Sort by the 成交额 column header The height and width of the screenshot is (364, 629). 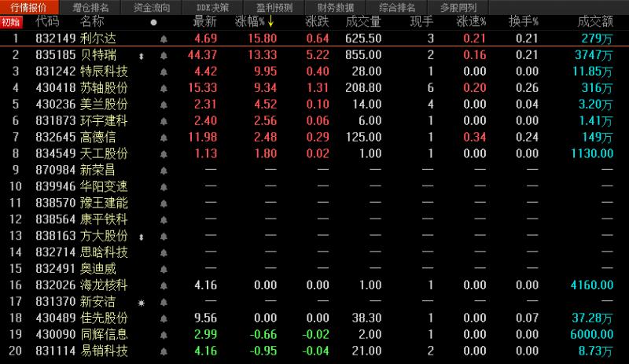[x=595, y=21]
